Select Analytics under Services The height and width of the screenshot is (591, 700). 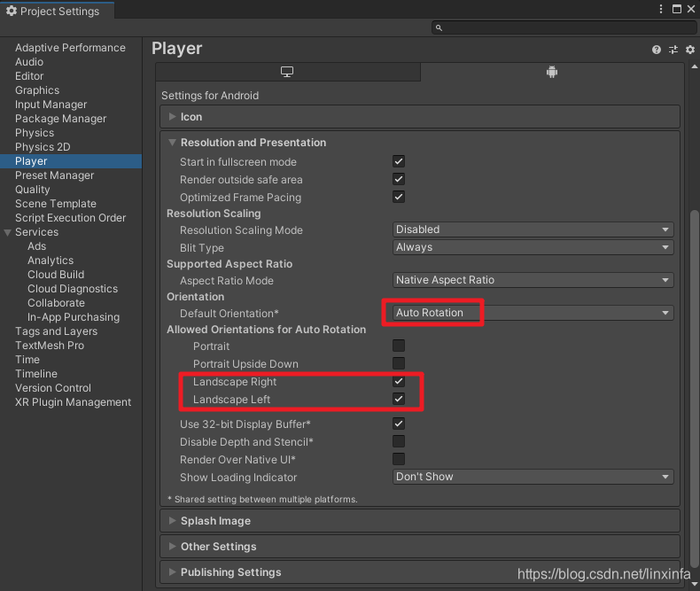(x=51, y=261)
